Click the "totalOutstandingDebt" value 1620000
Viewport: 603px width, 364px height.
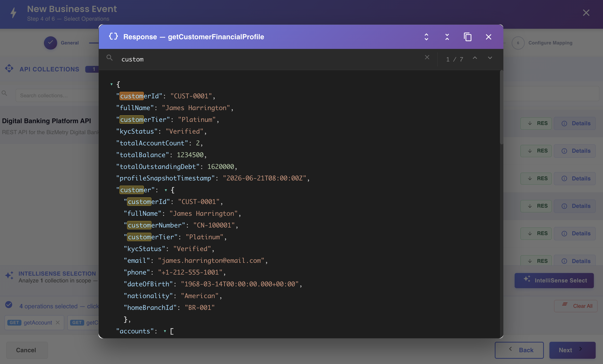pos(221,167)
